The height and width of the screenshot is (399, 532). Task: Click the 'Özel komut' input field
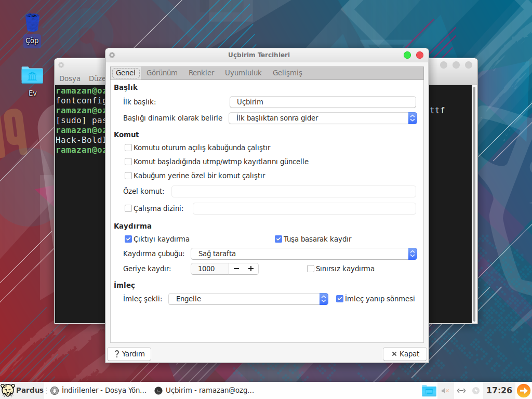coord(294,191)
